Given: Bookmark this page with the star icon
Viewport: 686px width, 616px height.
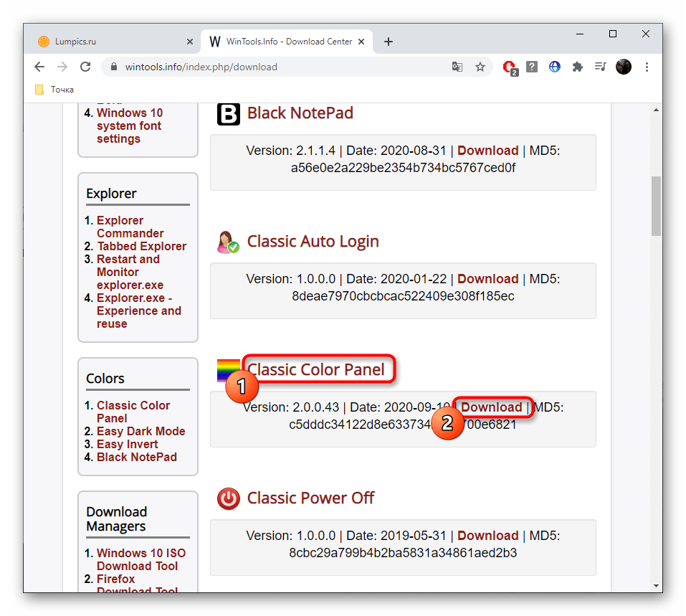Looking at the screenshot, I should [480, 67].
